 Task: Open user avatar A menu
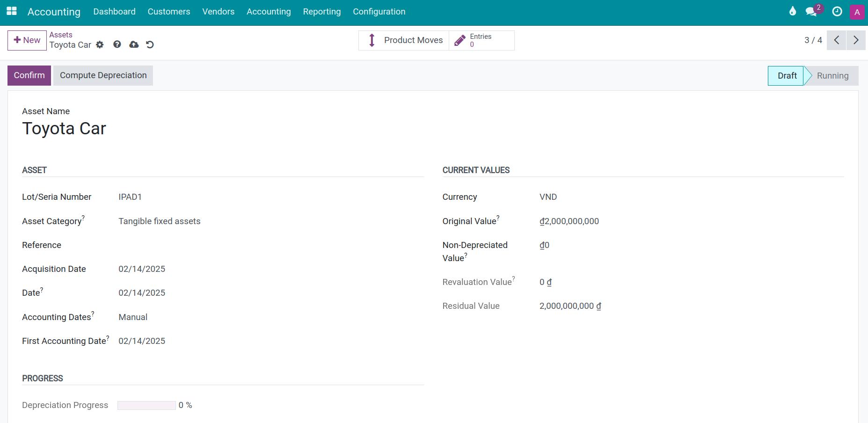857,12
